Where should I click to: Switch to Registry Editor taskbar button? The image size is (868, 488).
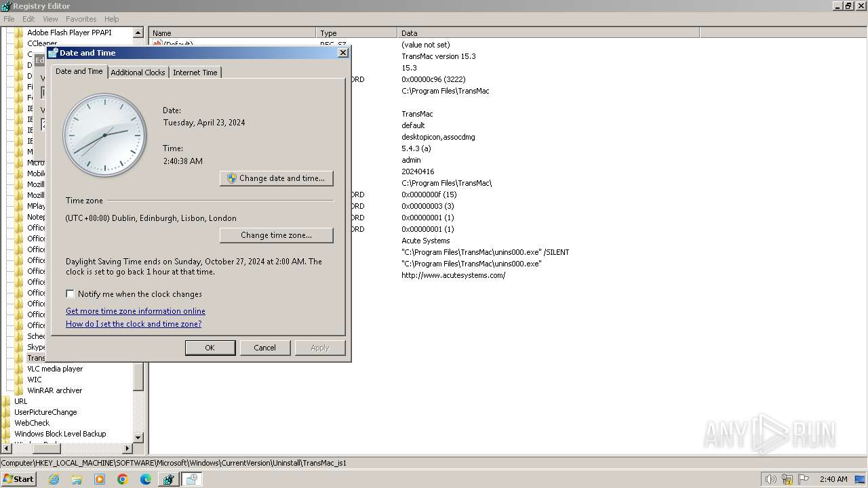168,479
